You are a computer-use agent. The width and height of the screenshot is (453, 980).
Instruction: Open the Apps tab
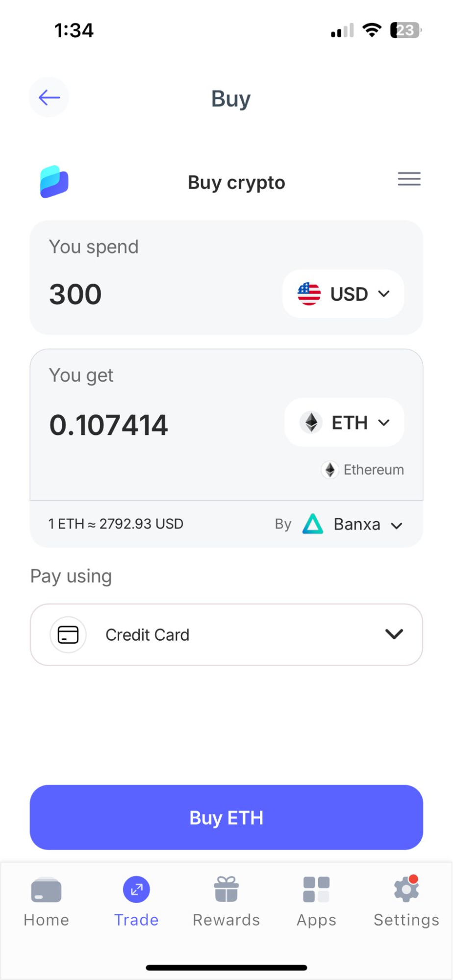[316, 902]
